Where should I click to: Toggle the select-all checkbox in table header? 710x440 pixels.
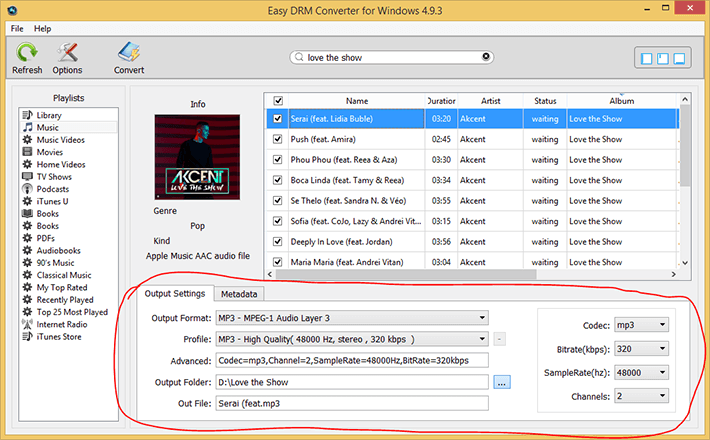tap(278, 100)
